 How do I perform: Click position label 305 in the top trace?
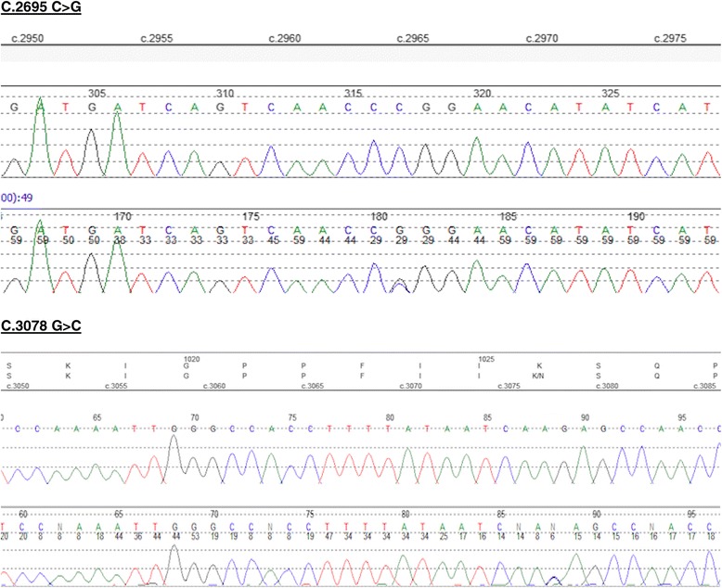97,94
